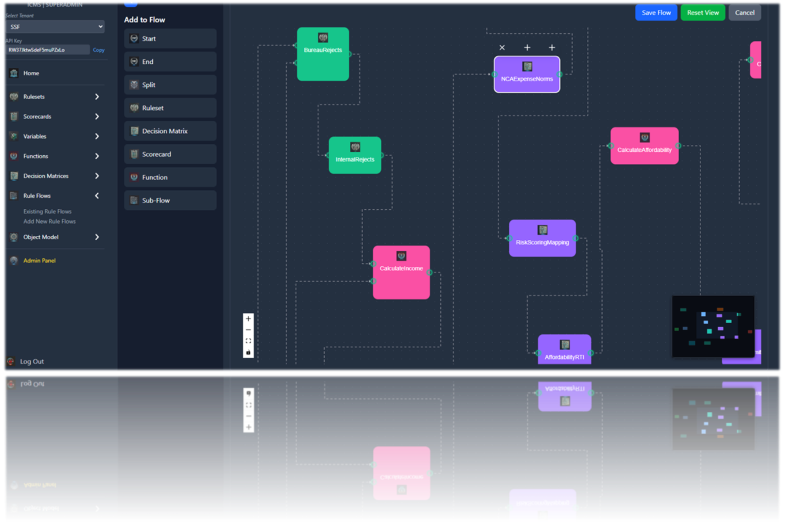Click the zoom out minus control

[x=248, y=330]
